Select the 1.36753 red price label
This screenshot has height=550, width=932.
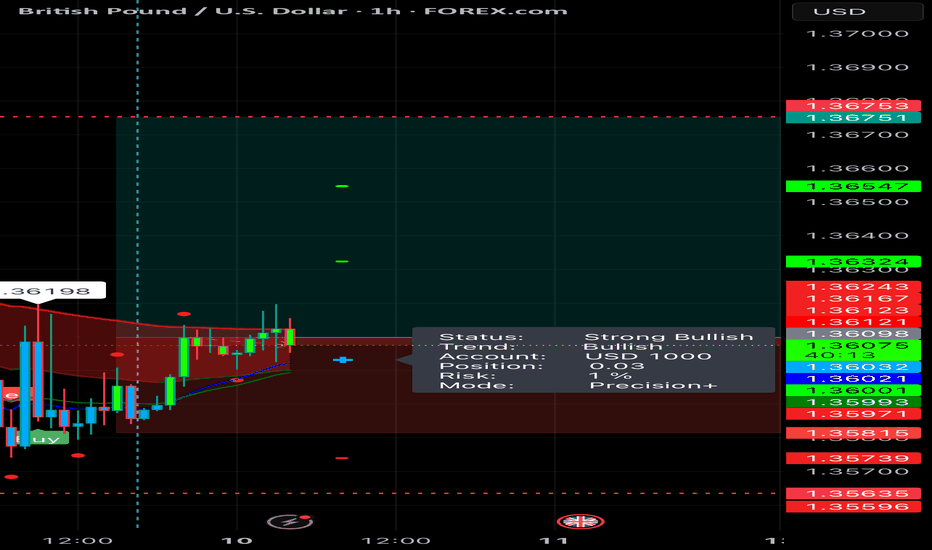pyautogui.click(x=854, y=106)
